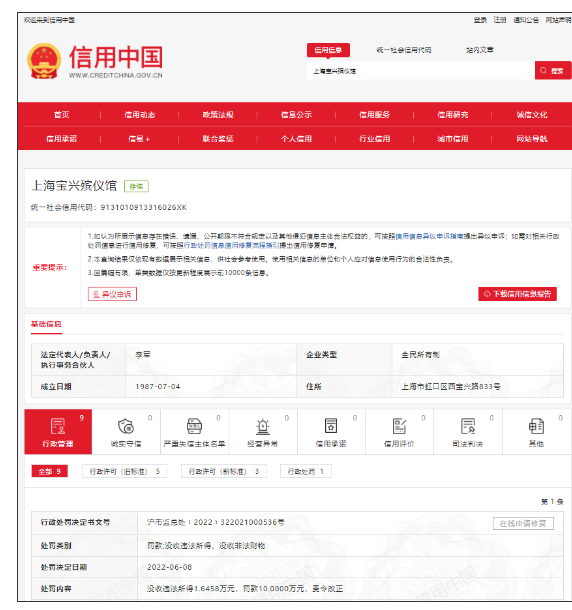Select the 经营异常 alarm icon
This screenshot has height=610, width=572.
[x=263, y=426]
